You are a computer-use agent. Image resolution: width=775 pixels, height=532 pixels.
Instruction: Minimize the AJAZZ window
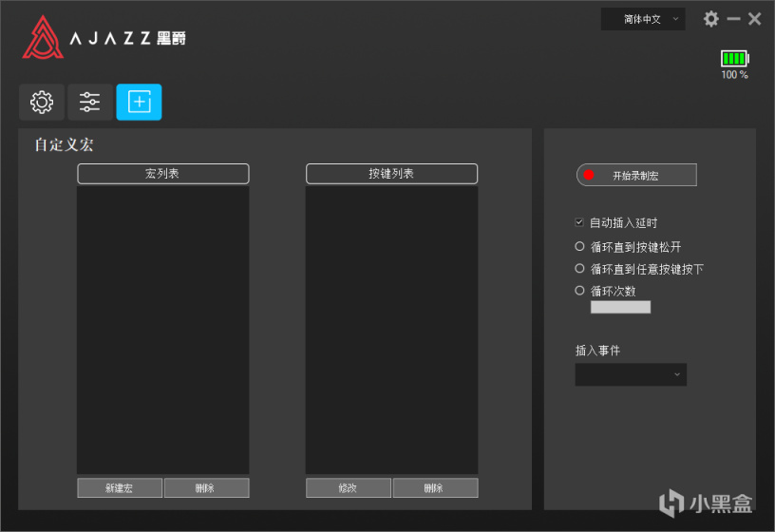click(733, 19)
